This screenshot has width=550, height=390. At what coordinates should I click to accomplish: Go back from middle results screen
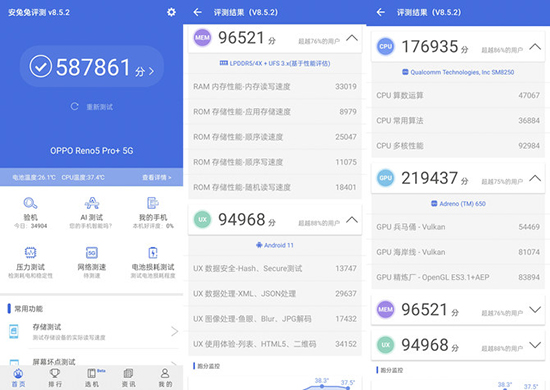pyautogui.click(x=197, y=12)
